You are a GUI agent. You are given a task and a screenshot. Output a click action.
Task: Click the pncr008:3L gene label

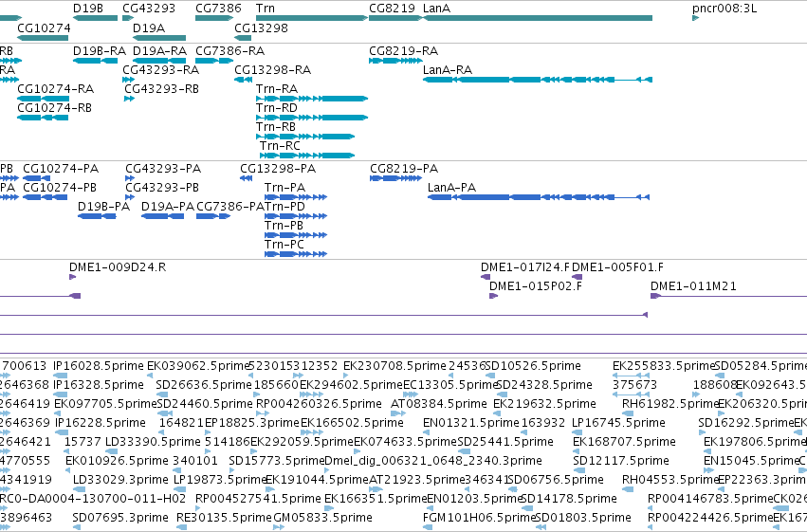tap(724, 9)
